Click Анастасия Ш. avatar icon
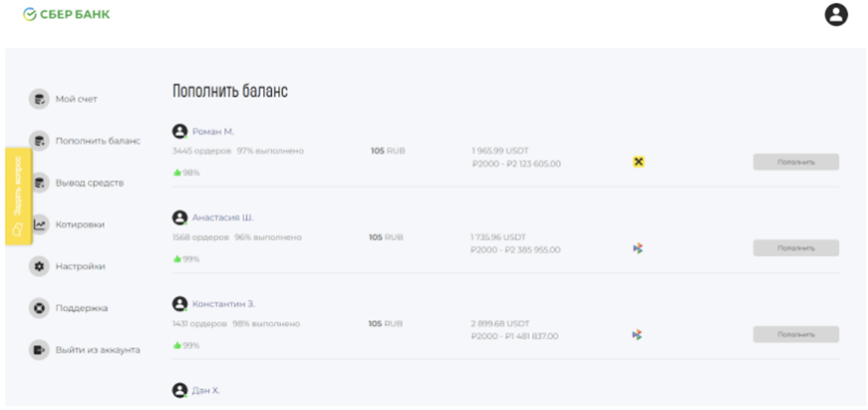This screenshot has width=868, height=410. click(180, 218)
